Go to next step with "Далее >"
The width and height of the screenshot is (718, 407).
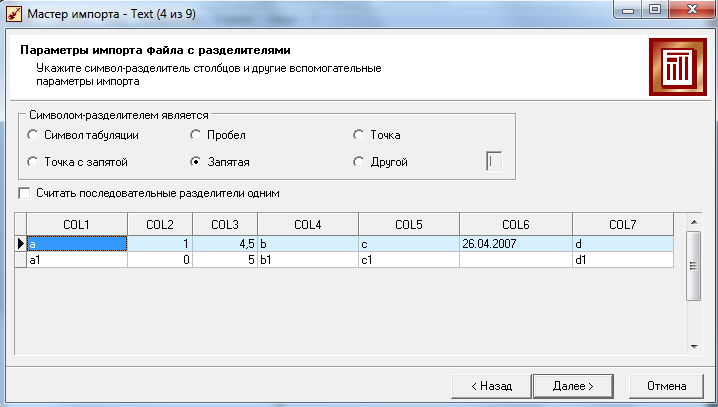pos(573,386)
